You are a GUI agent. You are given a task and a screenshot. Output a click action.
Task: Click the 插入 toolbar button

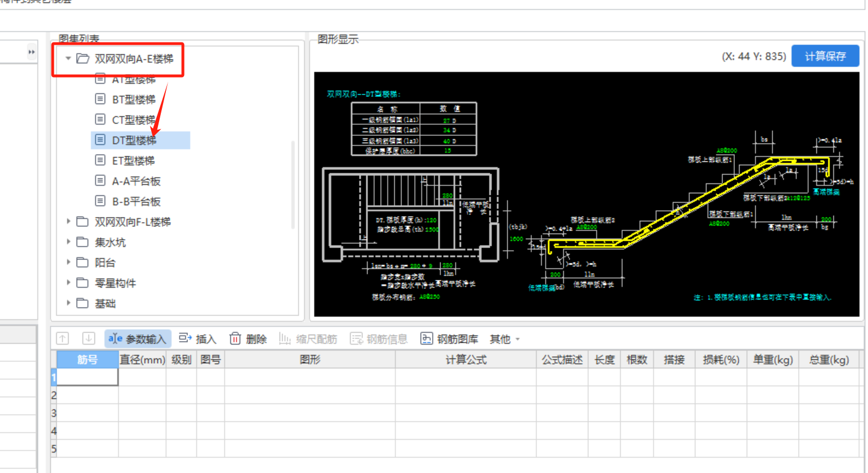pos(198,339)
